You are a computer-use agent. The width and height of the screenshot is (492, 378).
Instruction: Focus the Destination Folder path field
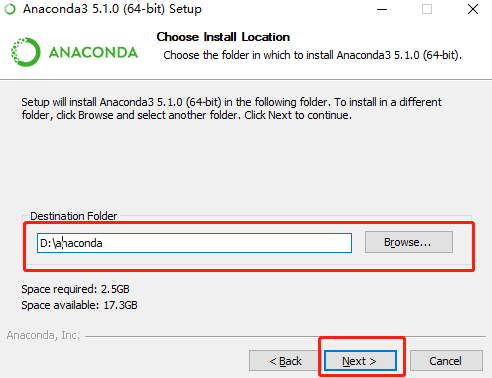coord(194,243)
